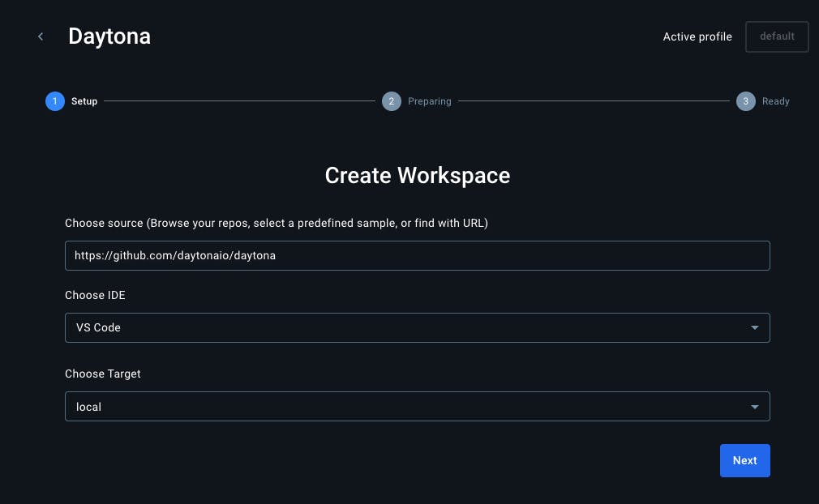Open the Choose Target dropdown showing local
Viewport: 819px width, 504px height.
(418, 407)
